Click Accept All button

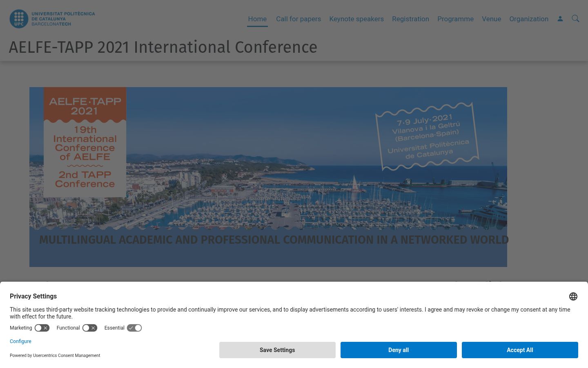(x=520, y=350)
